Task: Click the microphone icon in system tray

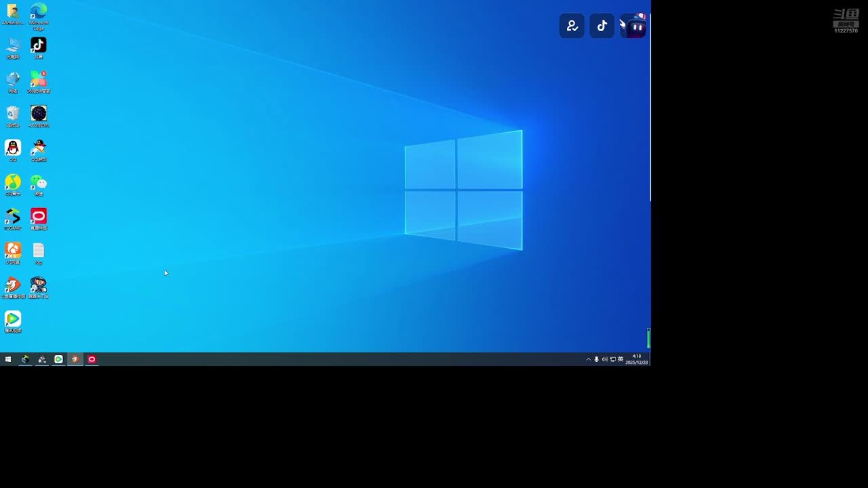Action: pos(597,359)
